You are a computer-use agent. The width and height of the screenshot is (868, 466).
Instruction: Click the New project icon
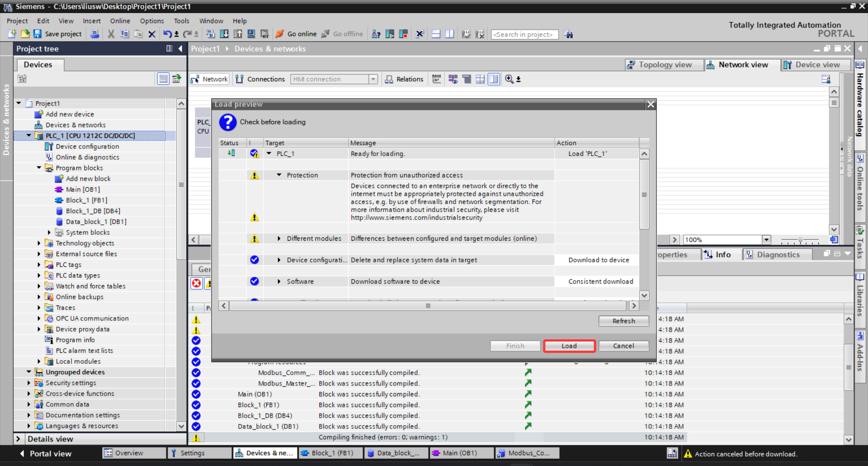pyautogui.click(x=12, y=34)
